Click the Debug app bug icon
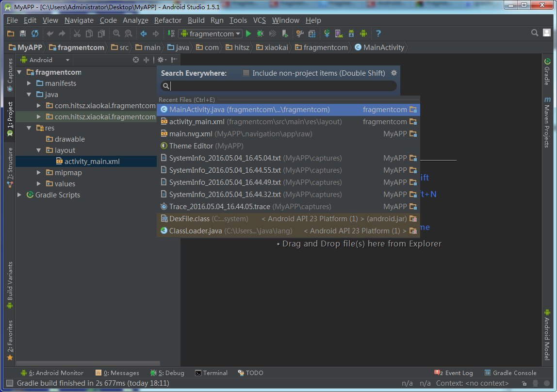 coord(261,33)
